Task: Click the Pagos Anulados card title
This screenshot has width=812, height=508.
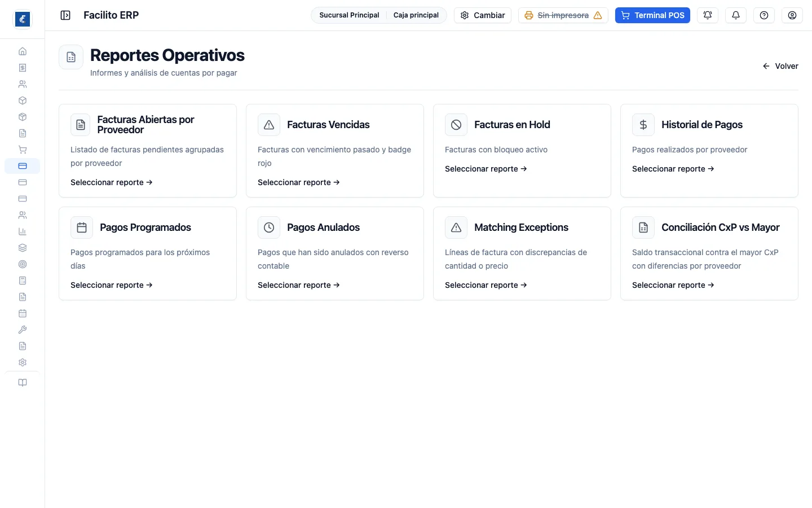Action: pyautogui.click(x=323, y=227)
